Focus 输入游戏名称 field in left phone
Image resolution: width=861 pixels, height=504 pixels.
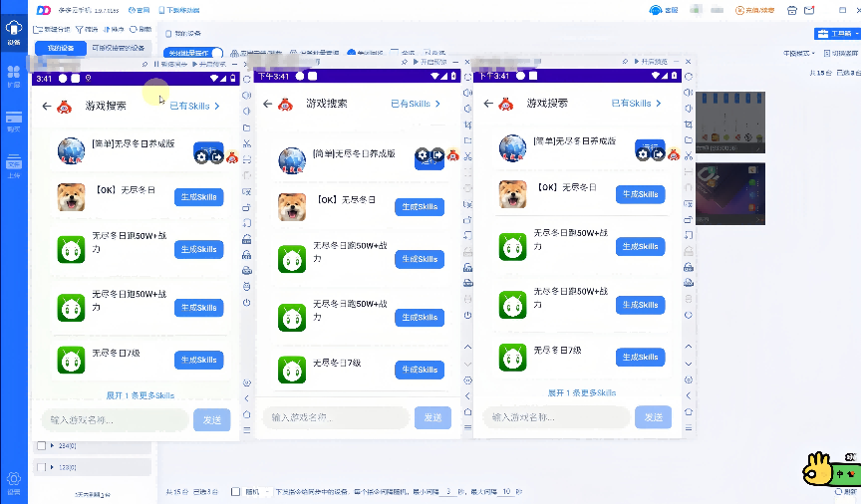tap(116, 420)
